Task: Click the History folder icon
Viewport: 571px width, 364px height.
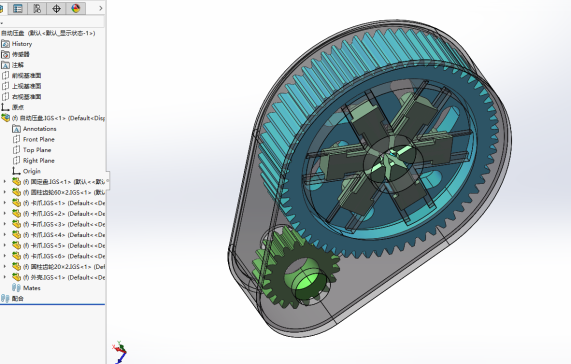Action: click(5, 44)
